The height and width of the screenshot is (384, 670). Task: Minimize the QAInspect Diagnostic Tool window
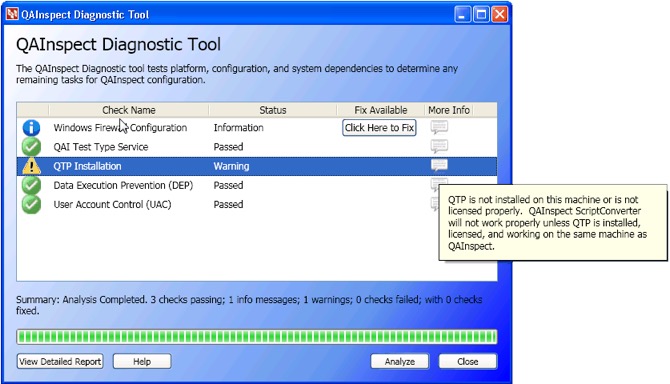tap(462, 14)
